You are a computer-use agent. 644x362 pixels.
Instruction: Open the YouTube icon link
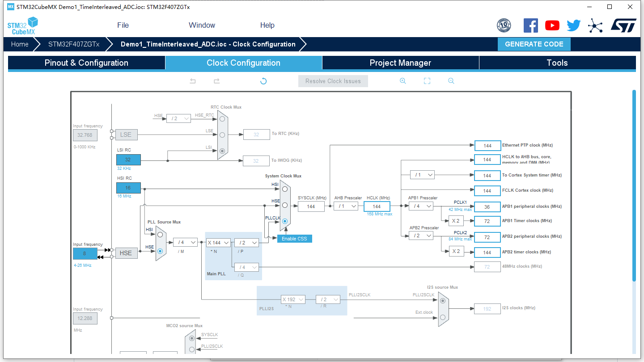click(552, 25)
